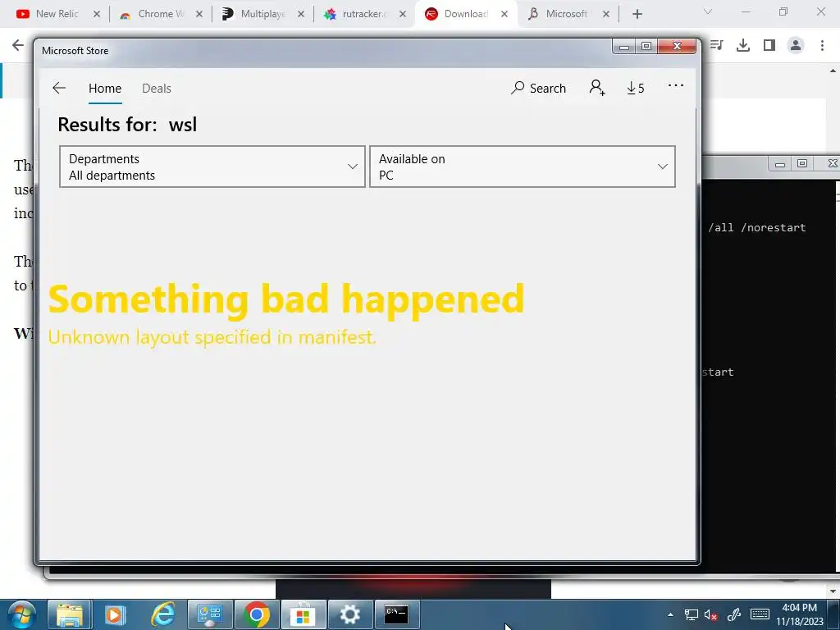The height and width of the screenshot is (630, 840).
Task: Expand the Departments dropdown
Action: coord(212,167)
